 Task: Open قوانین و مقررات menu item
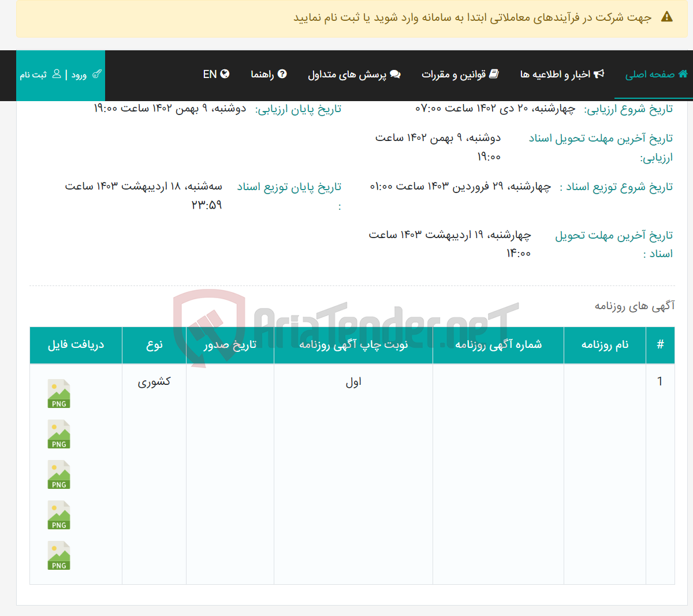tap(460, 75)
